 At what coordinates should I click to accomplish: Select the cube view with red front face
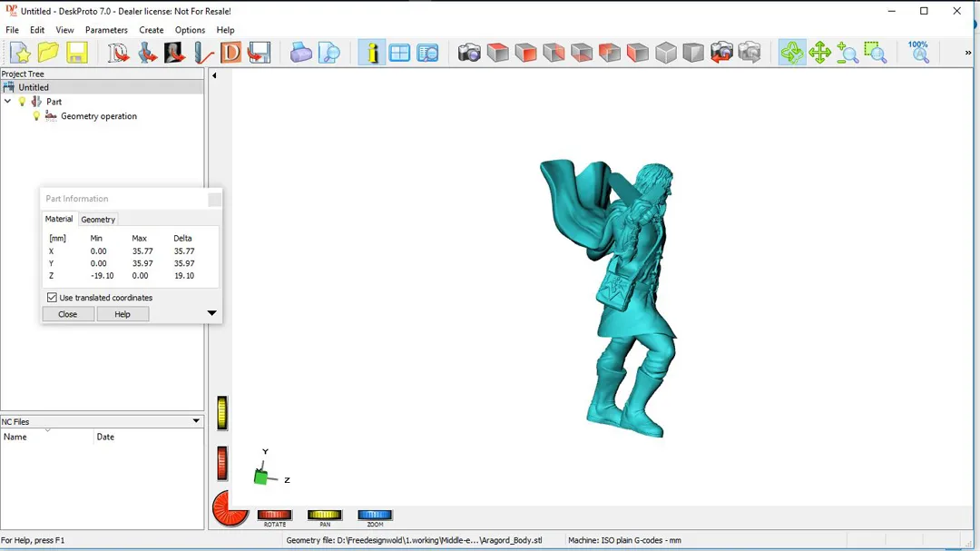point(525,53)
